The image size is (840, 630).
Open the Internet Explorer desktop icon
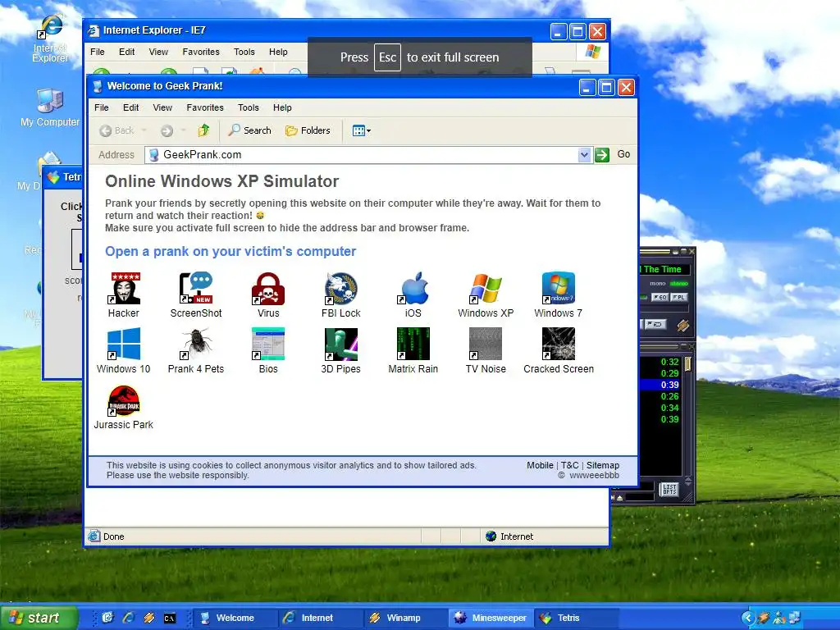point(50,39)
